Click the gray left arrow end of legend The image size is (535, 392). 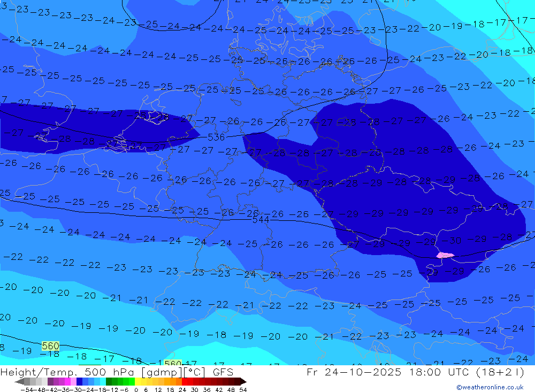pyautogui.click(x=19, y=382)
